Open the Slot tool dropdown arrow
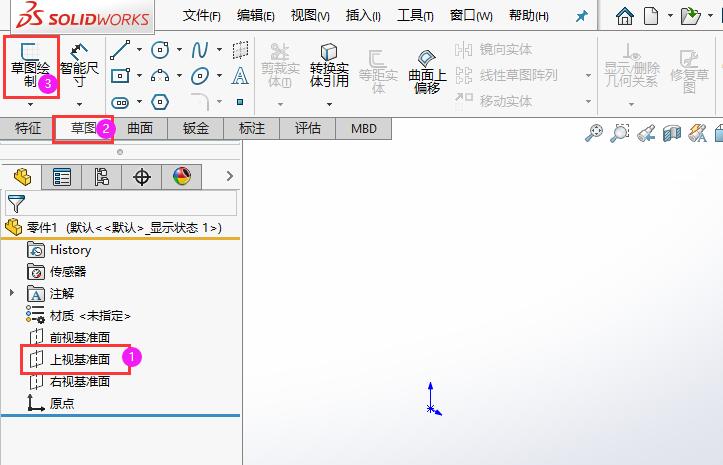Screen dimensions: 723x465 pyautogui.click(x=139, y=101)
